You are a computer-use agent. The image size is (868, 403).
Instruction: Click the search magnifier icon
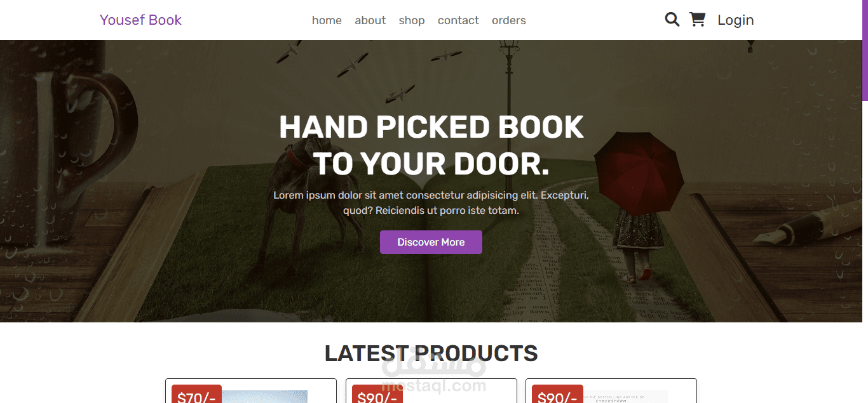coord(672,20)
